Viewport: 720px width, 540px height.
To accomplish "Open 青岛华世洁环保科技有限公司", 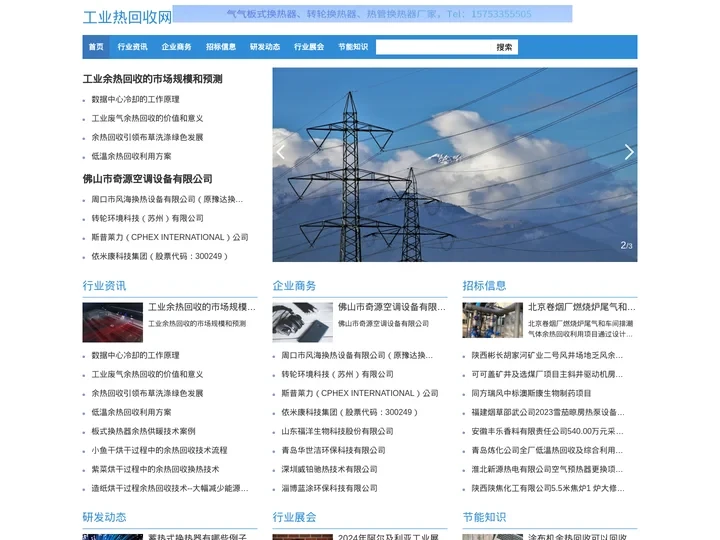I will (x=333, y=450).
